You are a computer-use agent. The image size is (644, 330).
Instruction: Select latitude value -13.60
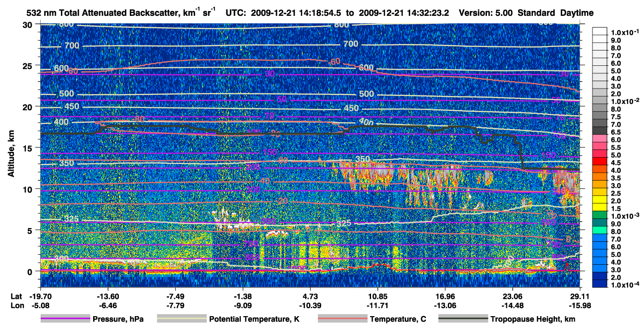click(107, 296)
